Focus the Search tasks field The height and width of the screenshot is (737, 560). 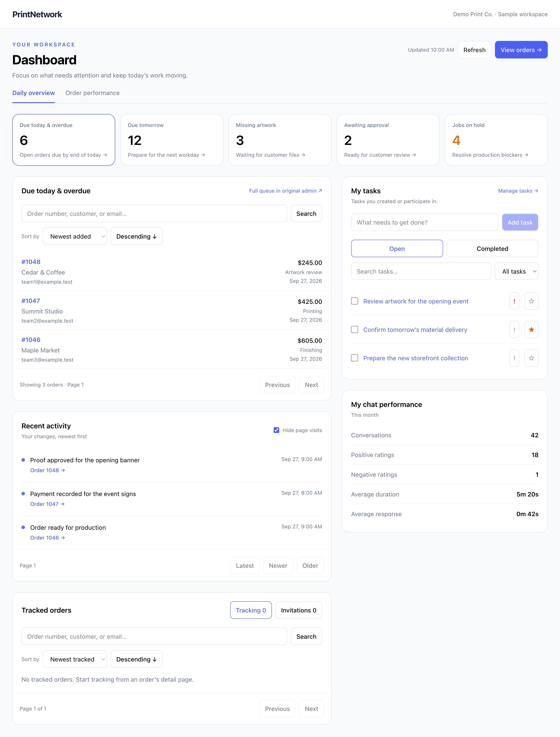point(421,271)
